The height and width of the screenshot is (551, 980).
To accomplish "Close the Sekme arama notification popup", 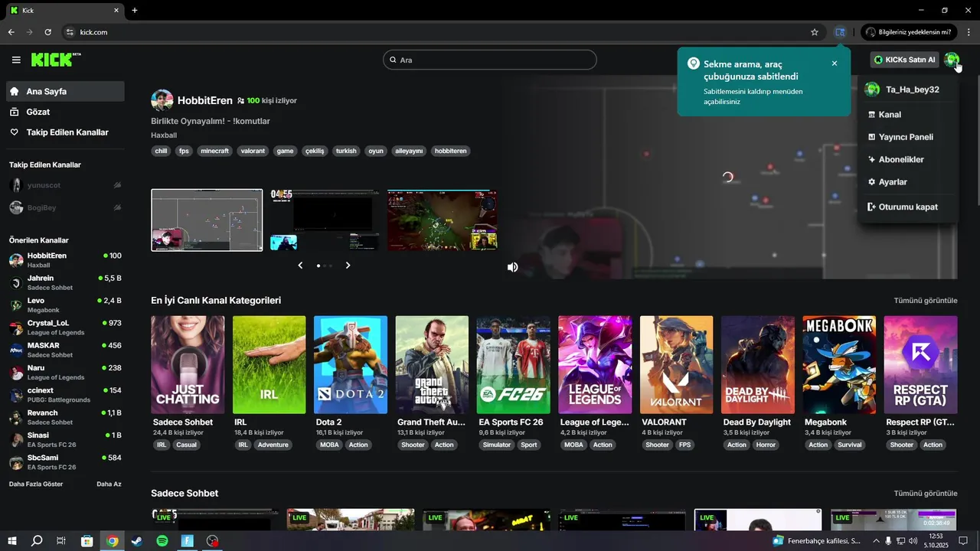I will [835, 64].
